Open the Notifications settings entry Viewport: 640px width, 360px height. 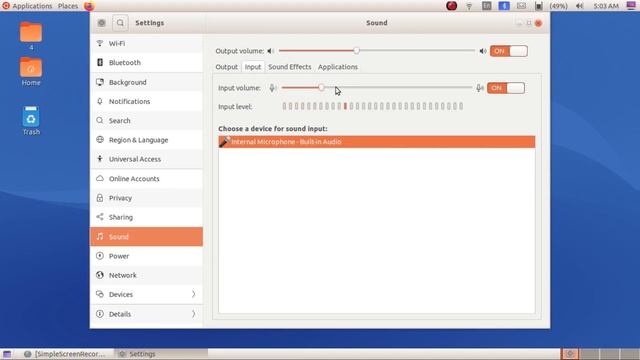tap(147, 101)
